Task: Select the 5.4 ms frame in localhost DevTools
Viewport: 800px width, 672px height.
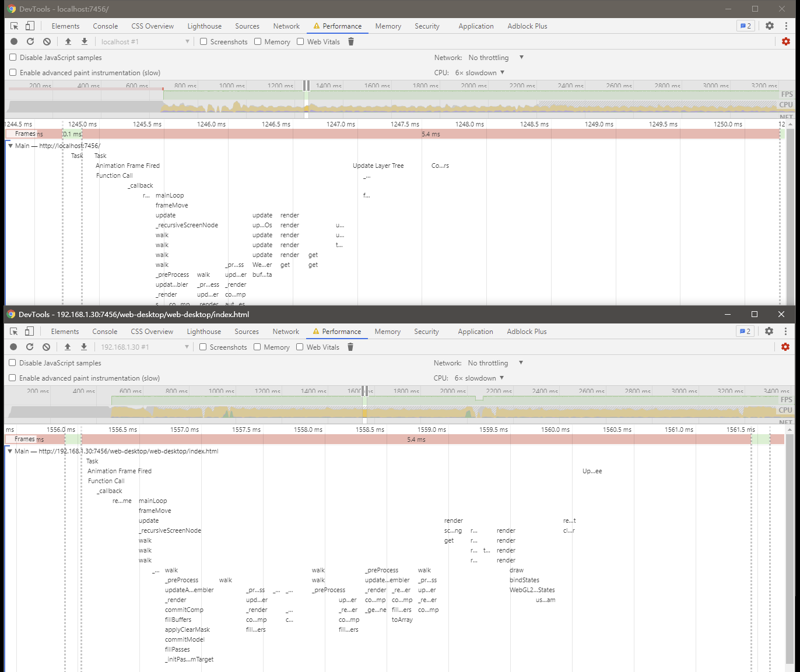Action: coord(431,134)
